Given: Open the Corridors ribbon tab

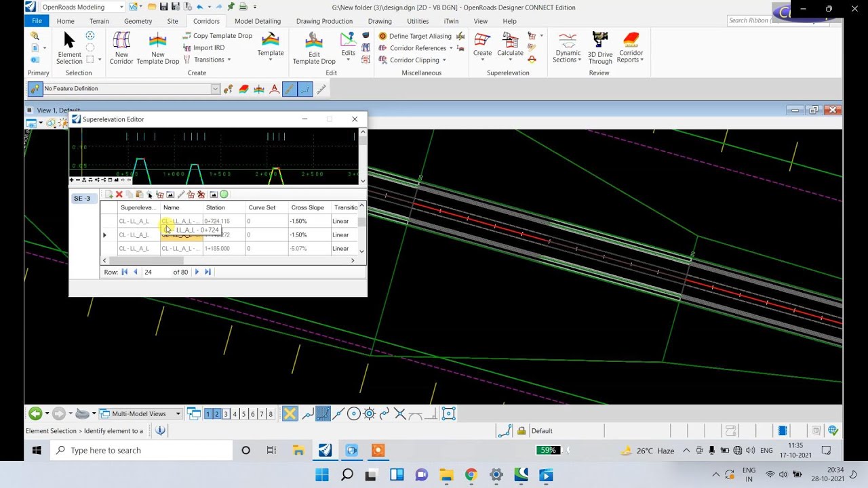Looking at the screenshot, I should [206, 21].
